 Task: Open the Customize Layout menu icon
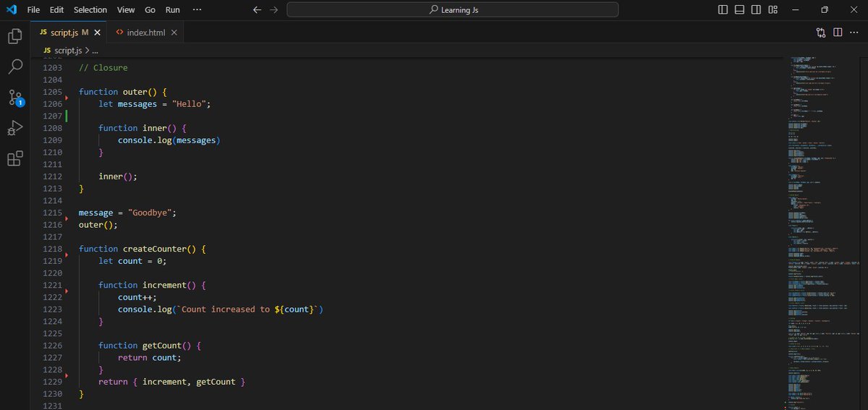tap(773, 10)
